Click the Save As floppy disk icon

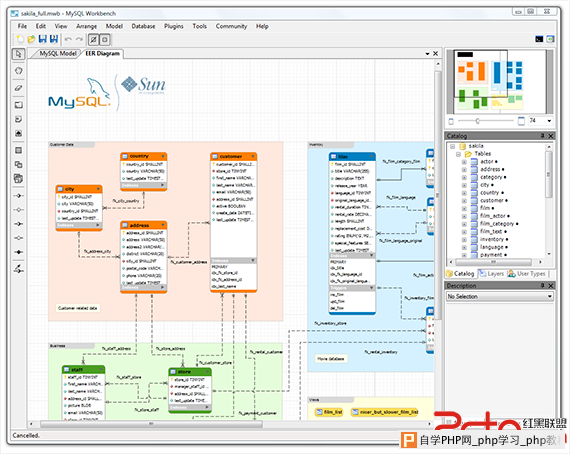(x=54, y=39)
